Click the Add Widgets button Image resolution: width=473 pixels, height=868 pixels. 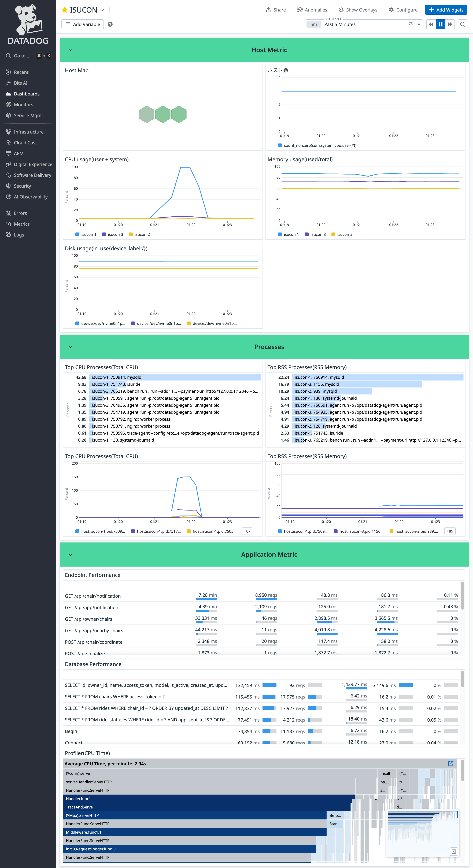[446, 10]
